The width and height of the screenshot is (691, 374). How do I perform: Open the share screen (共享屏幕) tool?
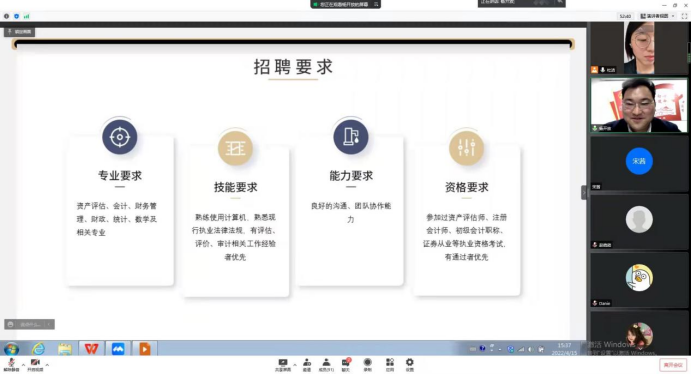pos(283,365)
